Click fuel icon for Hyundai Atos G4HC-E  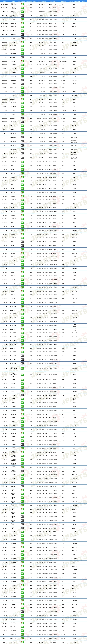[22, 253]
